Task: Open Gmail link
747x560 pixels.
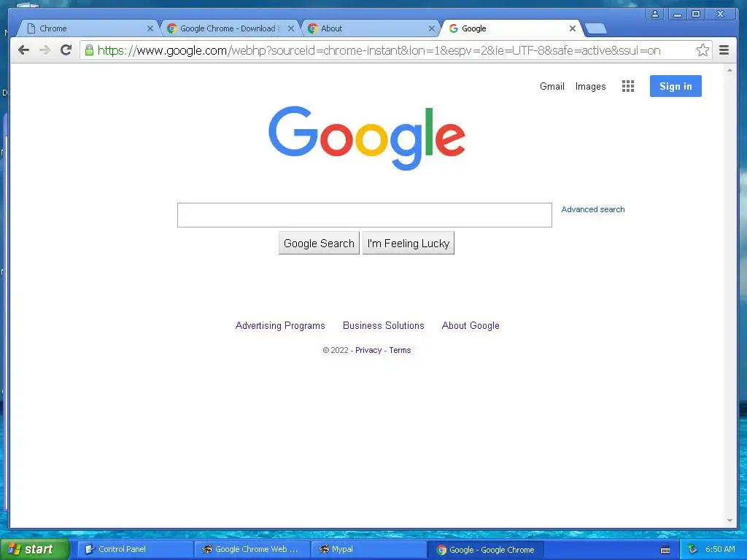Action: 551,86
